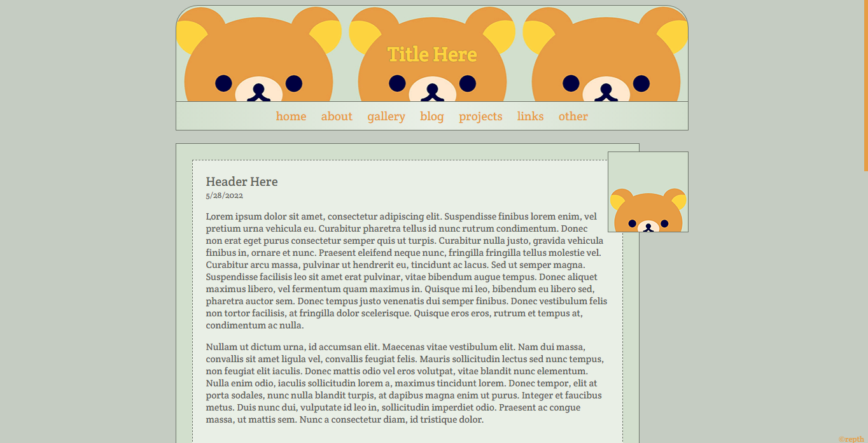Open the home page link
Image resolution: width=868 pixels, height=443 pixels.
tap(291, 116)
